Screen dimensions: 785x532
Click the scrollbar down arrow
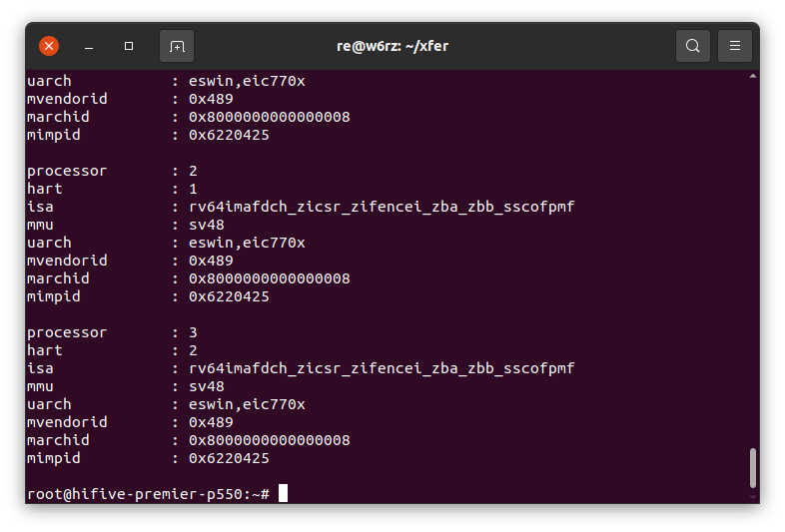pyautogui.click(x=752, y=497)
